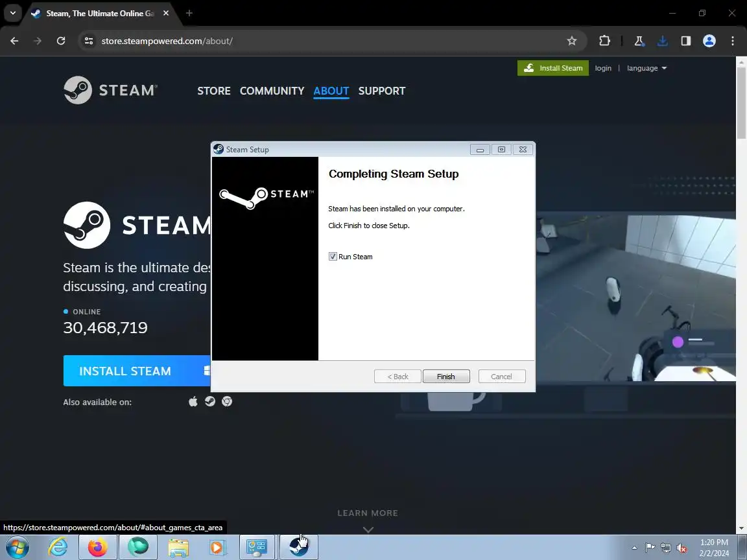Reload the Steam page
Viewport: 747px width, 560px height.
pyautogui.click(x=61, y=41)
